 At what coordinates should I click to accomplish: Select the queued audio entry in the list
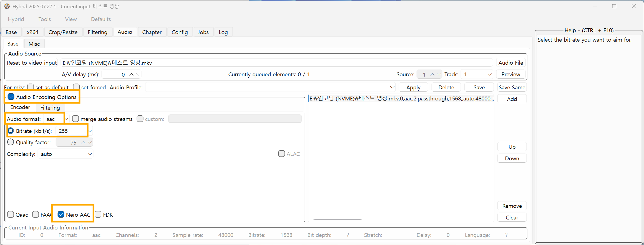(401, 98)
